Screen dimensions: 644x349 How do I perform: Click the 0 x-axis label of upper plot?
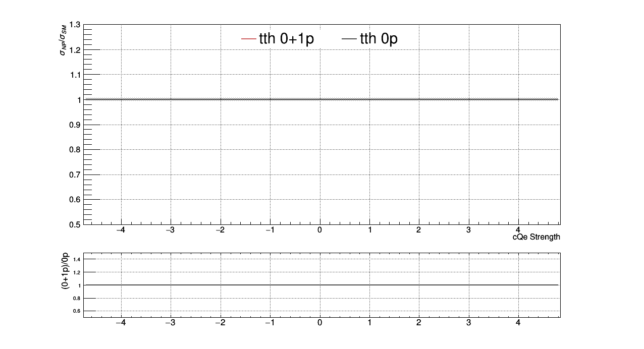pos(319,230)
